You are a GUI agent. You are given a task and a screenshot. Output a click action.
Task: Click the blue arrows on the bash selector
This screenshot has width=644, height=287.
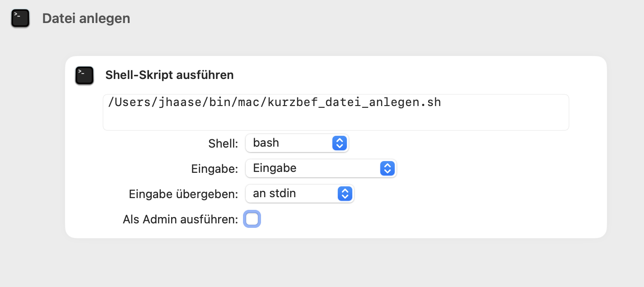[x=339, y=143]
